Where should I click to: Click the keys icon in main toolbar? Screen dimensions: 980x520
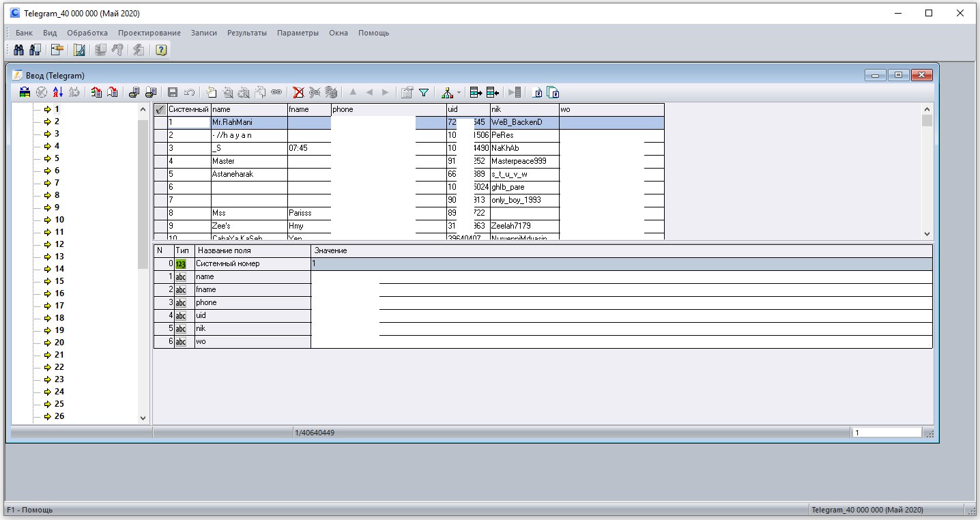(x=117, y=50)
